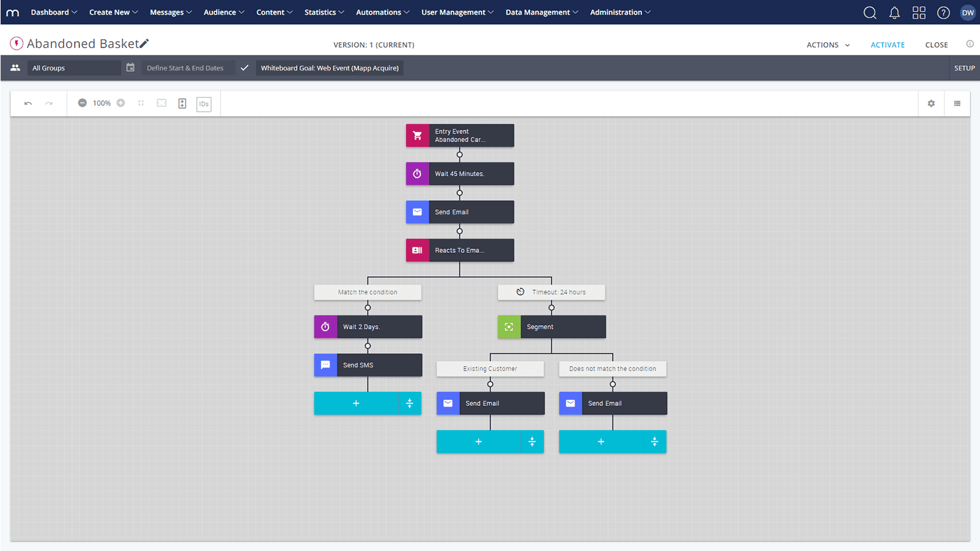
Task: Open search using the magnifier icon
Action: point(870,12)
